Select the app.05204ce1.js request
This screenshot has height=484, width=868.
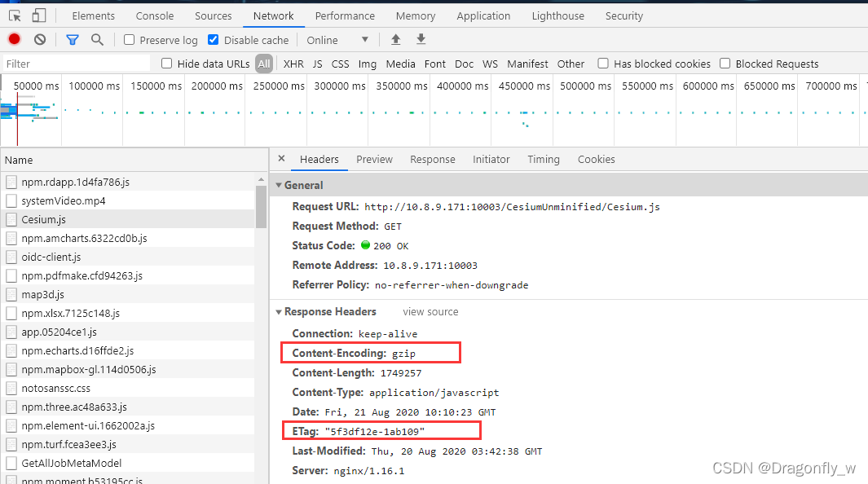point(128,332)
